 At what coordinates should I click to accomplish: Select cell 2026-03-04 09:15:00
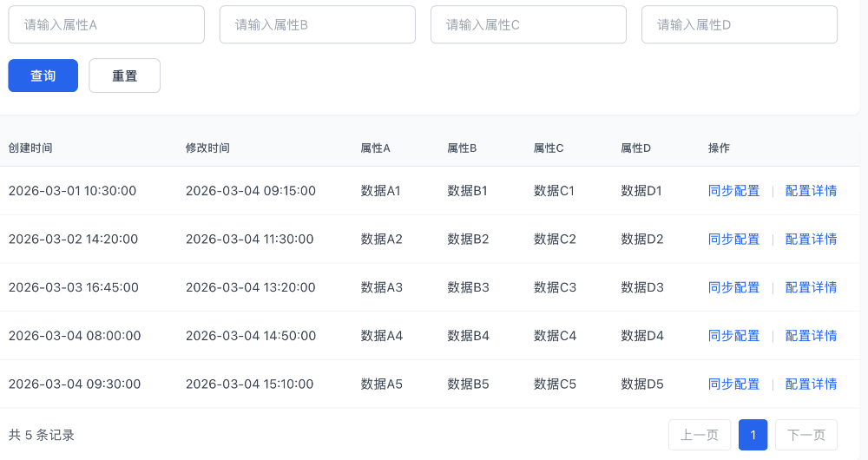(x=251, y=190)
